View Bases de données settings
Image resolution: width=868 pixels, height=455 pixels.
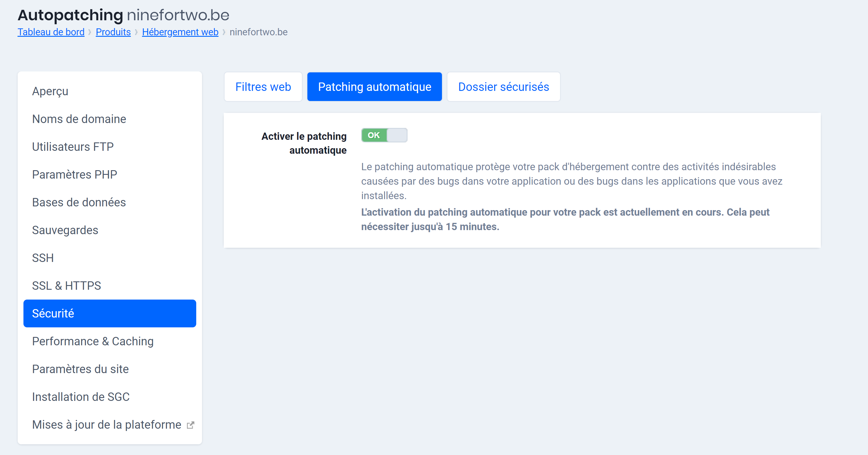(79, 202)
